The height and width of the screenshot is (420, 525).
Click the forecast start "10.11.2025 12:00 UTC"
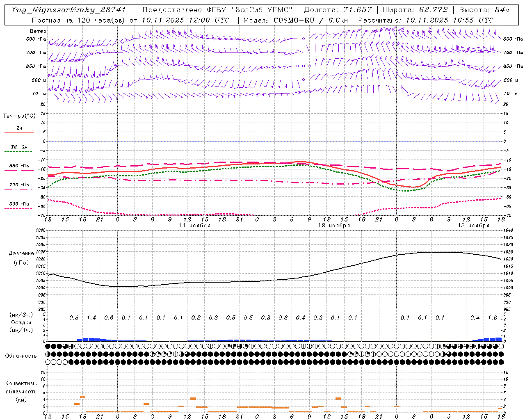pyautogui.click(x=185, y=20)
